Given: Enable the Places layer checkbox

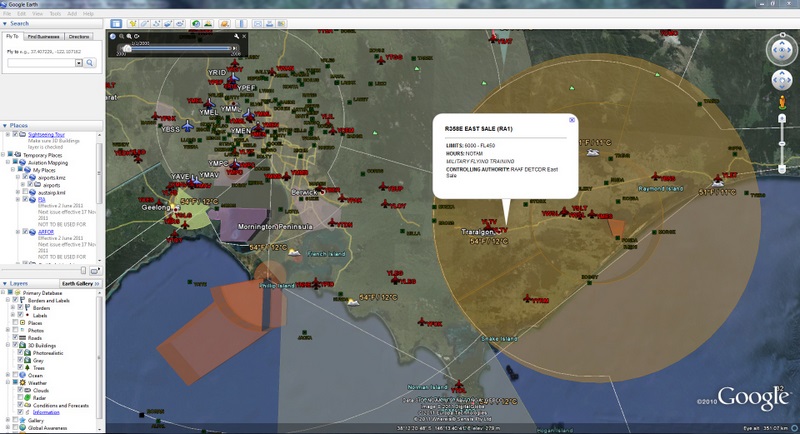Looking at the screenshot, I should [15, 323].
